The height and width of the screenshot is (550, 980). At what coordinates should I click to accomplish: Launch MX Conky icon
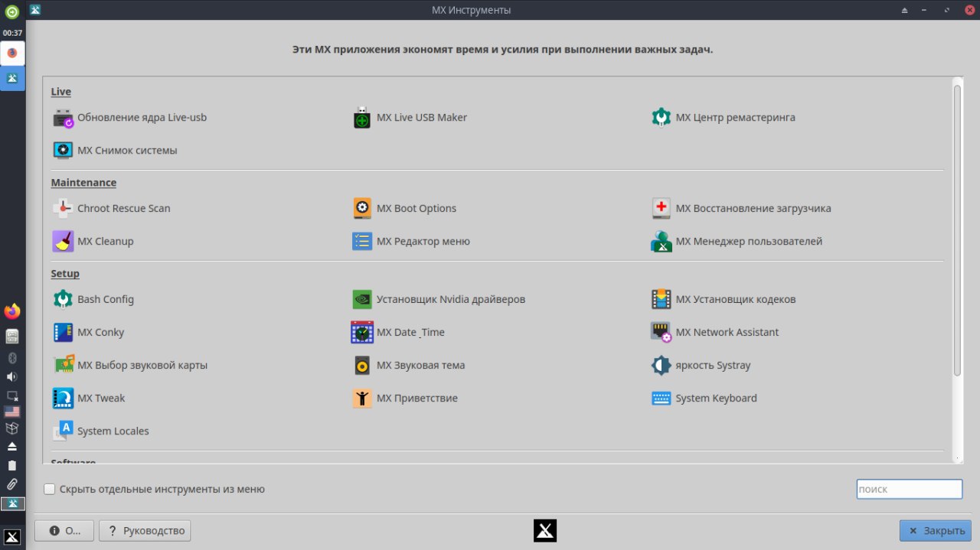coord(63,333)
